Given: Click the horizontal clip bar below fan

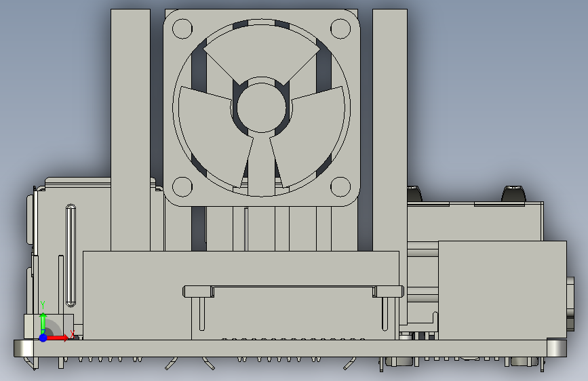Looking at the screenshot, I should pos(293,292).
